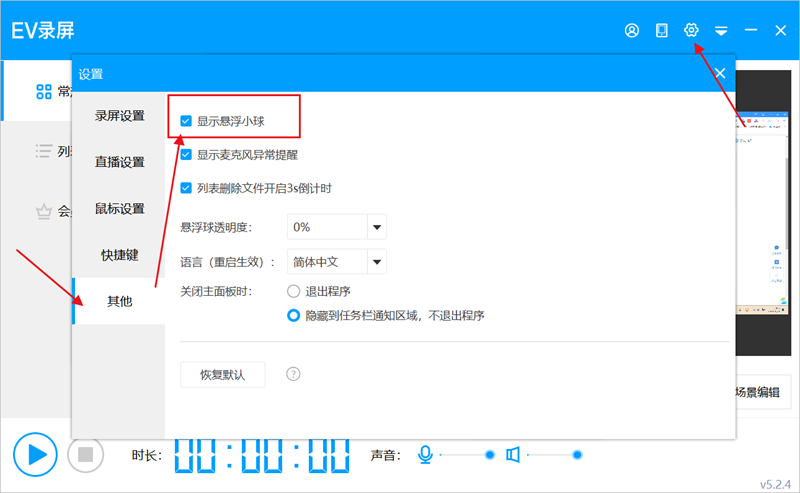Click the 00:00:00 duration display
800x493 pixels.
pyautogui.click(x=262, y=455)
